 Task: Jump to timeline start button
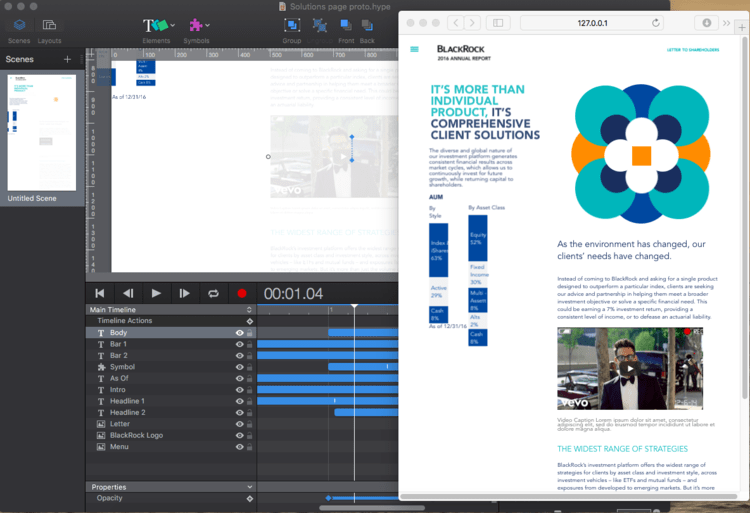(x=99, y=293)
